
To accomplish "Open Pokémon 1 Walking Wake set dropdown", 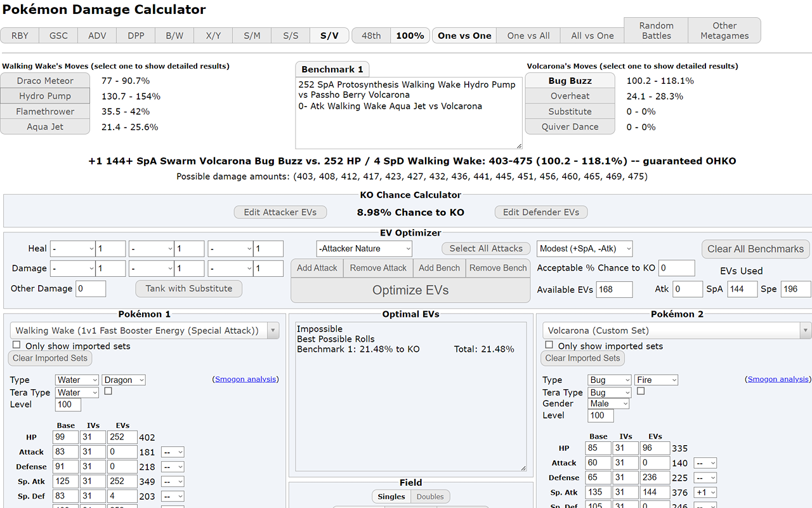I will pos(145,330).
